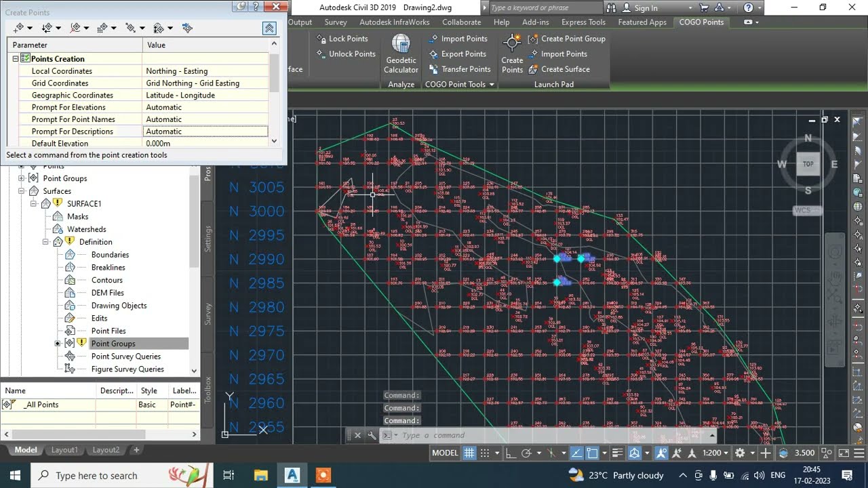Toggle isometric drafting icon in status bar
Screen dimensions: 868x488
pyautogui.click(x=551, y=453)
